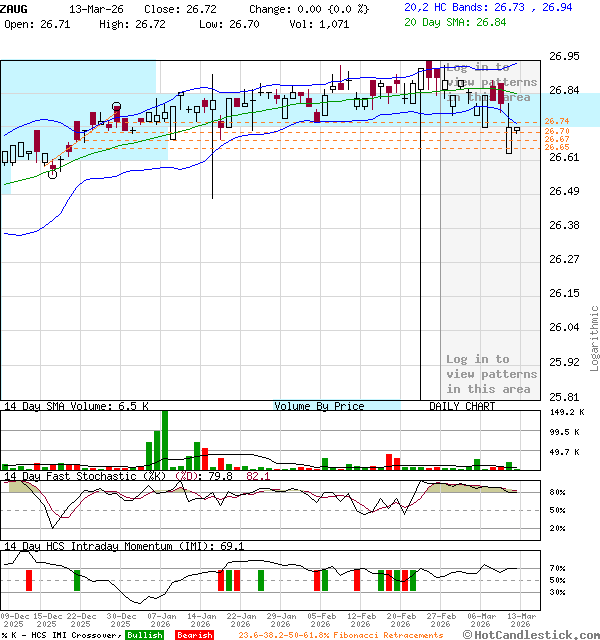Image resolution: width=600 pixels, height=640 pixels.
Task: Click the first red IMI crossover bar
Action: coord(29,579)
